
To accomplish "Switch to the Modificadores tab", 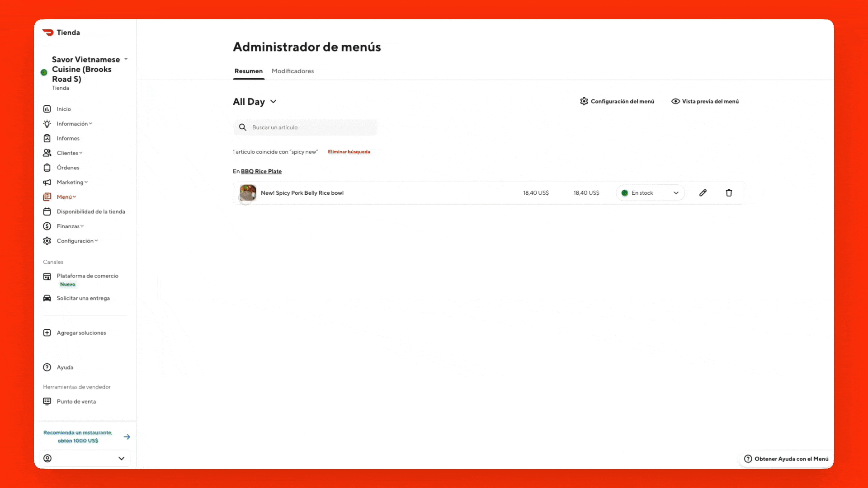I will click(292, 71).
